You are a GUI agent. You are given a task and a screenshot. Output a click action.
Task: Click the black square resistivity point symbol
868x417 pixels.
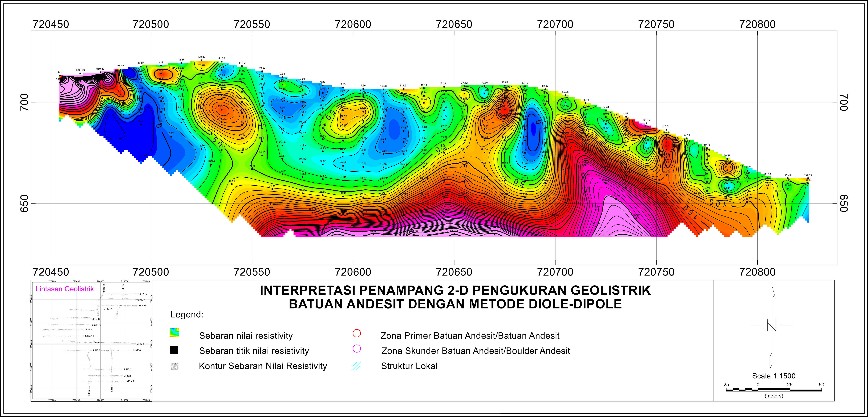[174, 350]
